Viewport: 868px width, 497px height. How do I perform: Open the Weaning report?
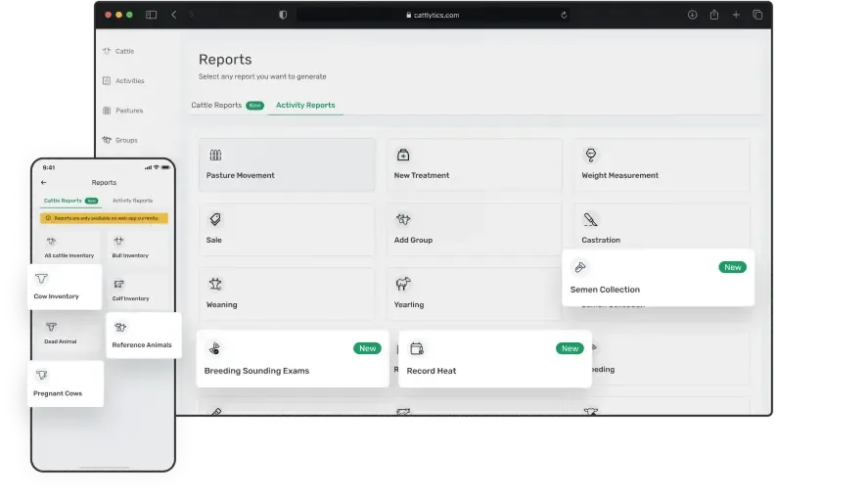point(287,294)
